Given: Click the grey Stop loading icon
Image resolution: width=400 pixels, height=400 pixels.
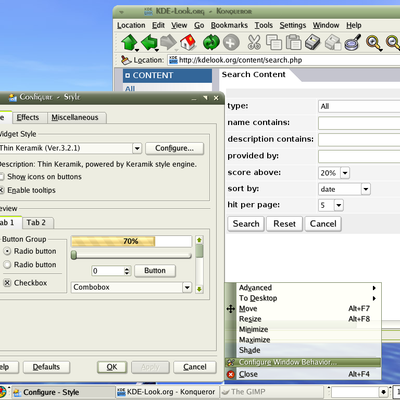Looking at the screenshot, I should [x=231, y=43].
